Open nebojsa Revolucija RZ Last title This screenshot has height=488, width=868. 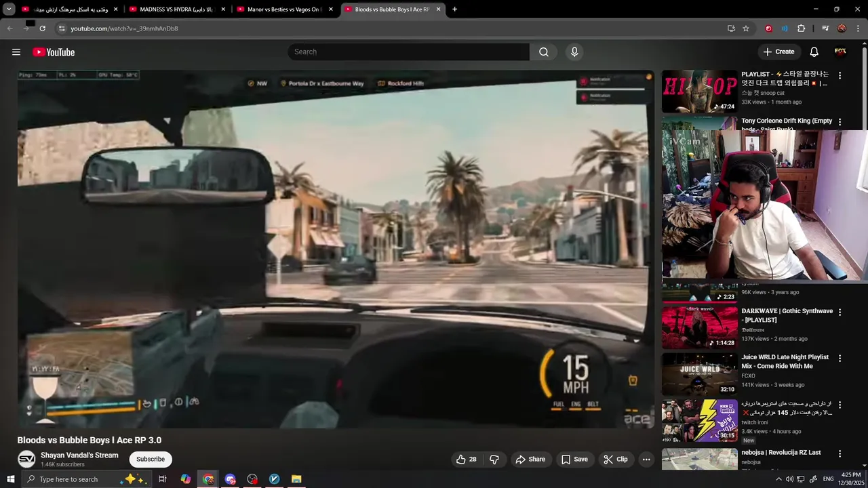tap(781, 453)
